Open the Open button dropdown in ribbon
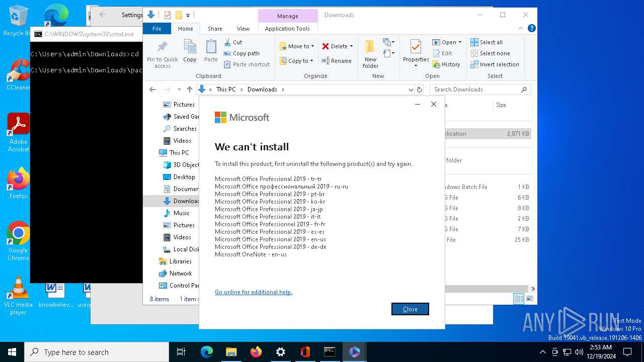This screenshot has height=362, width=644. coord(460,42)
